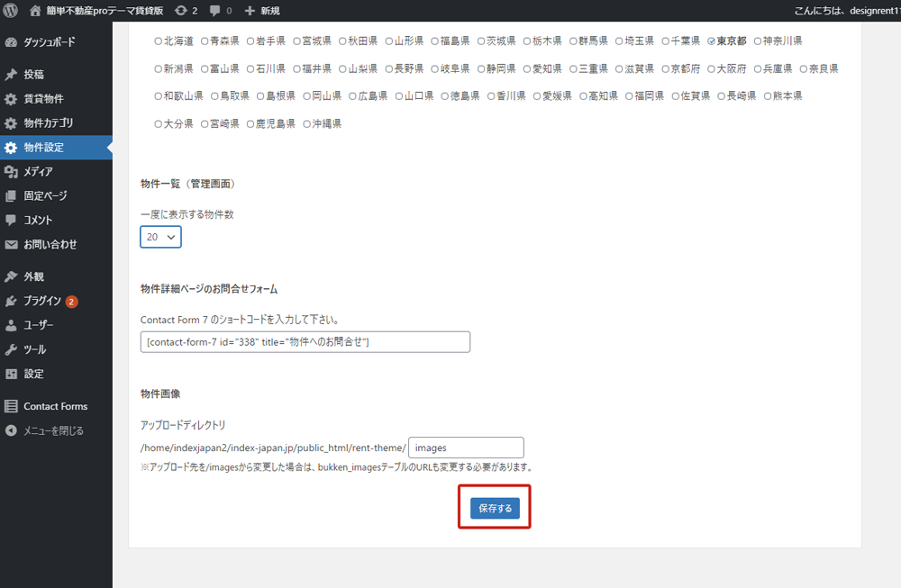901x588 pixels.
Task: Open the 一度に表示する物件数 dropdown
Action: click(161, 237)
